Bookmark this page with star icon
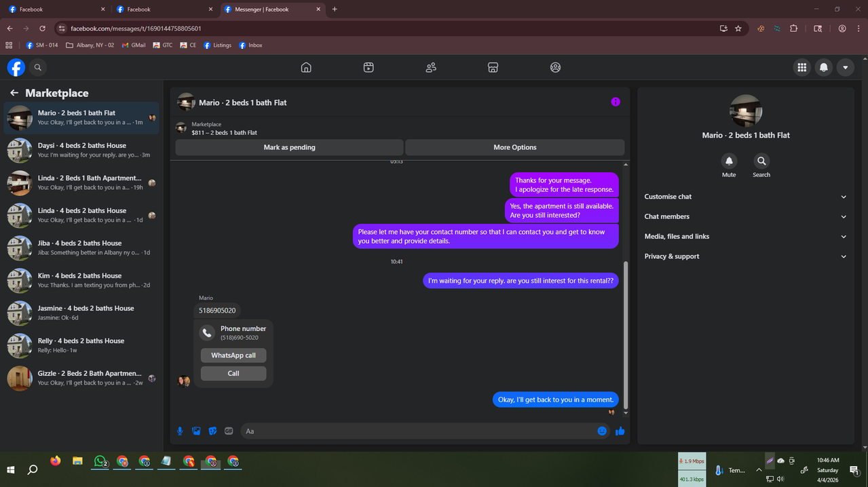Image resolution: width=868 pixels, height=487 pixels. coord(738,28)
